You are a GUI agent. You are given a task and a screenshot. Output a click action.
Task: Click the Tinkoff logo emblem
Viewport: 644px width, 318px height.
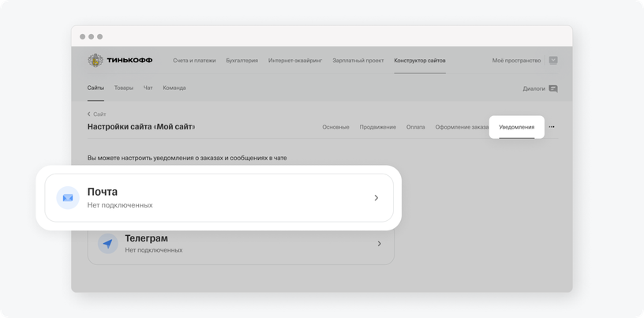(95, 61)
